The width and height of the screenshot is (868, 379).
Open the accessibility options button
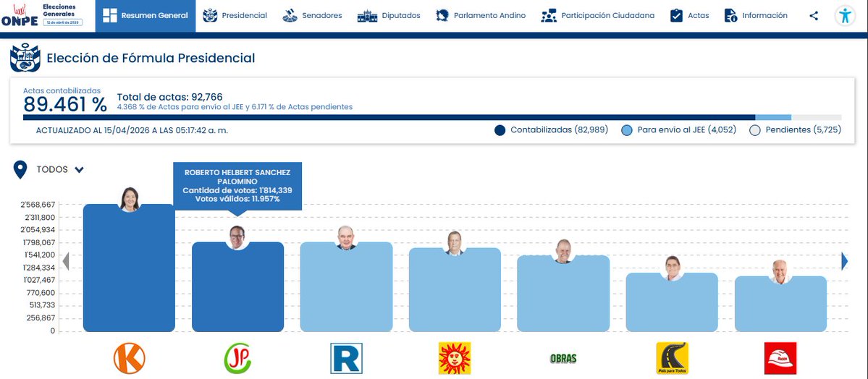(845, 15)
